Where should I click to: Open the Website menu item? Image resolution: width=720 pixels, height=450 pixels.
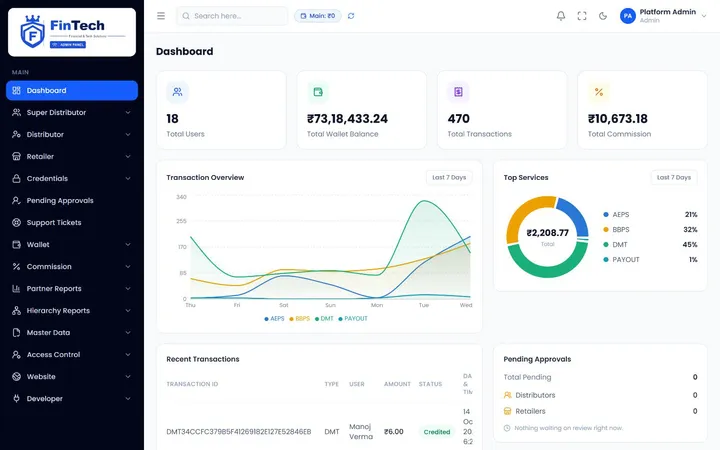(72, 377)
